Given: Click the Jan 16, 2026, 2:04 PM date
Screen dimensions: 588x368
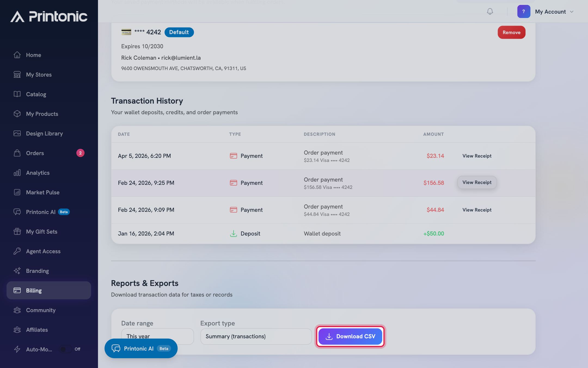Looking at the screenshot, I should [x=146, y=233].
